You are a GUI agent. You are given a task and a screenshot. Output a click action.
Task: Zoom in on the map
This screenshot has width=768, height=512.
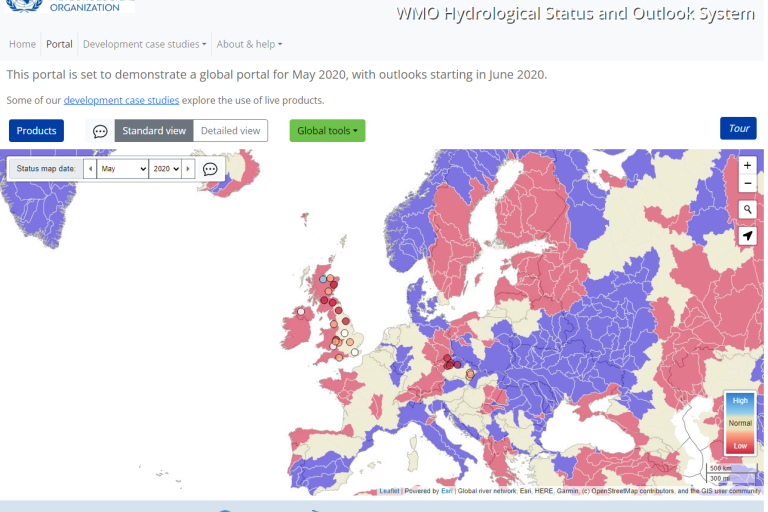tap(748, 165)
